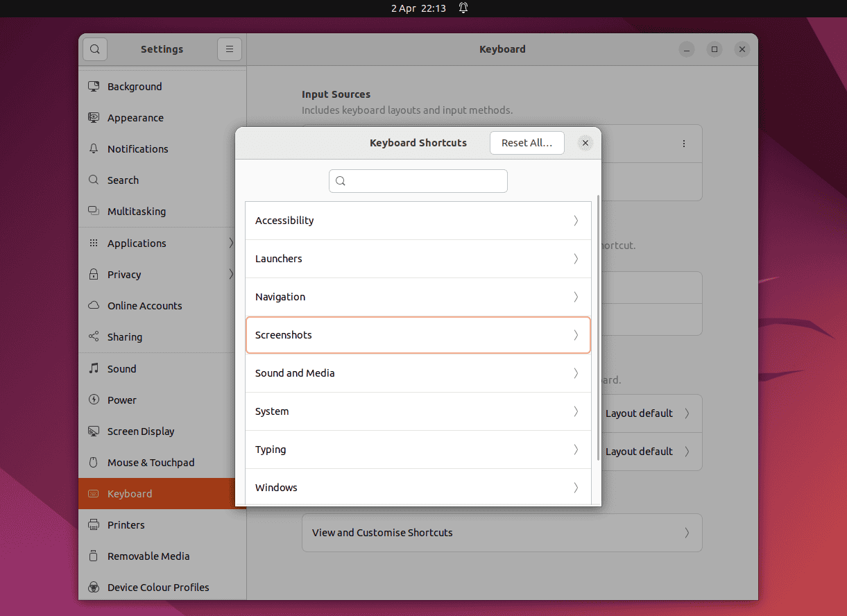Expand the Windows shortcuts chevron
Viewport: 847px width, 616px height.
point(576,488)
